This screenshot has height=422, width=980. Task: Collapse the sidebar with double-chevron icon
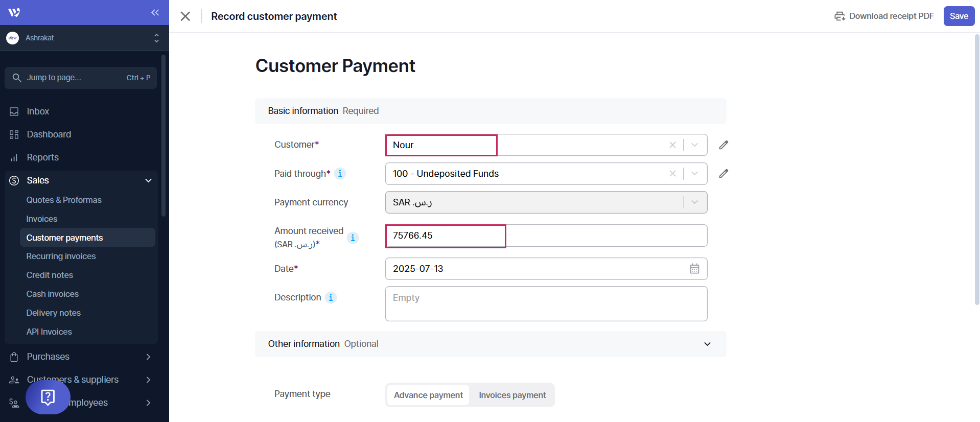155,12
